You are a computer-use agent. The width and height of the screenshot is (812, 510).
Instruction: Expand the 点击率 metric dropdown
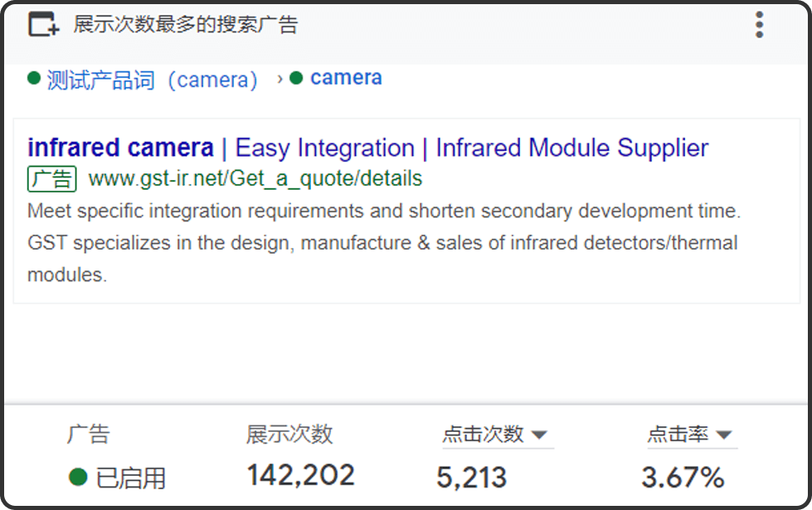point(723,435)
